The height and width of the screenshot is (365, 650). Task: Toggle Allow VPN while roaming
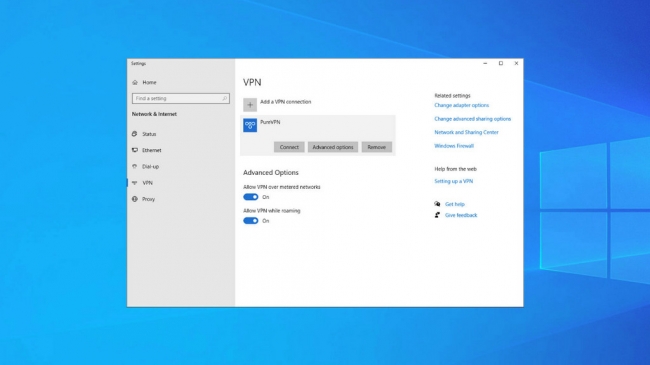(x=251, y=221)
